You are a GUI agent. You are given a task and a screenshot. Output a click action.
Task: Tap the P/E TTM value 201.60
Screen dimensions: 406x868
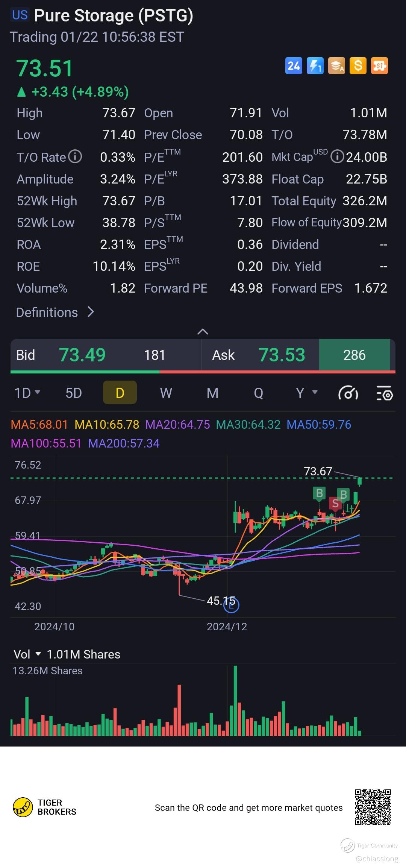(x=242, y=157)
